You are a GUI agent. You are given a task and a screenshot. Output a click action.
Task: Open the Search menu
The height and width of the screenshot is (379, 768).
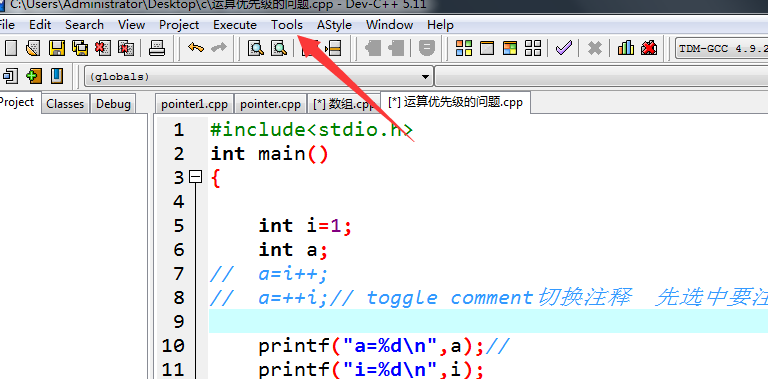pyautogui.click(x=84, y=24)
